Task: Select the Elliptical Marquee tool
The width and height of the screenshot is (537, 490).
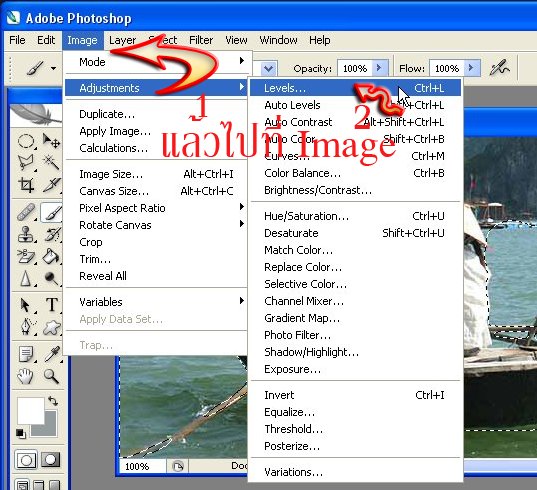Action: coord(26,141)
